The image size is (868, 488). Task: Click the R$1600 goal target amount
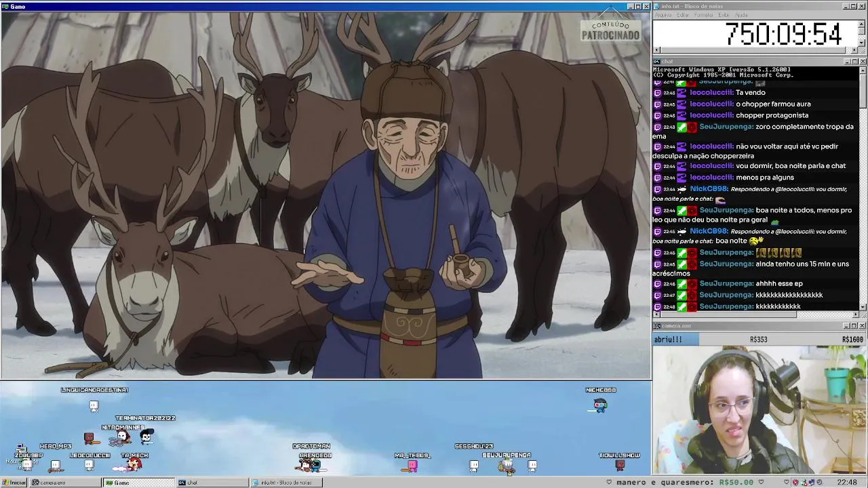(852, 340)
